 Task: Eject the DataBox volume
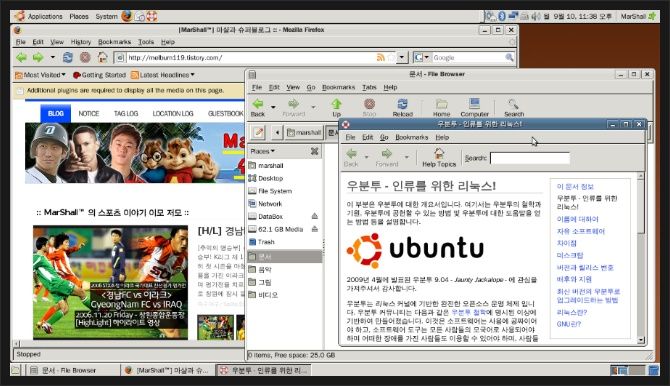pyautogui.click(x=314, y=216)
